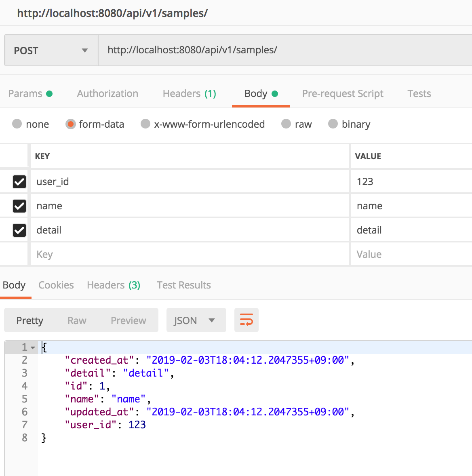The image size is (472, 476).
Task: Click the request URL input field
Action: click(x=283, y=51)
